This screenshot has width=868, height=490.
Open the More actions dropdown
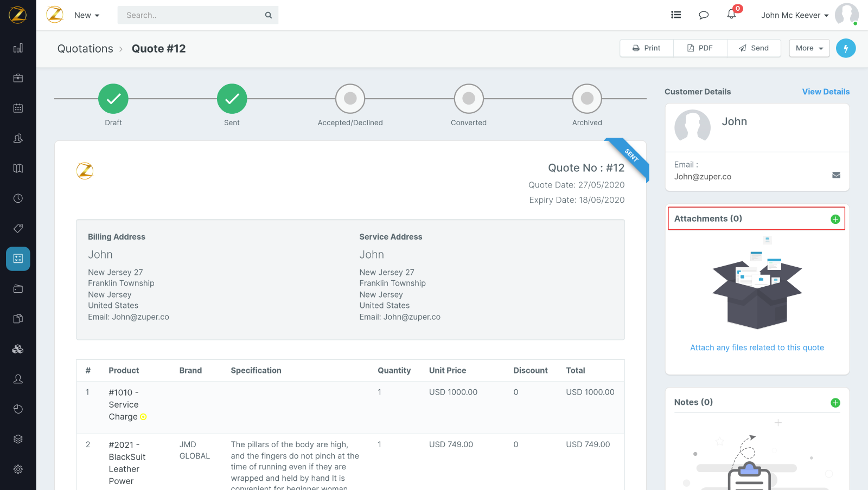click(x=809, y=48)
